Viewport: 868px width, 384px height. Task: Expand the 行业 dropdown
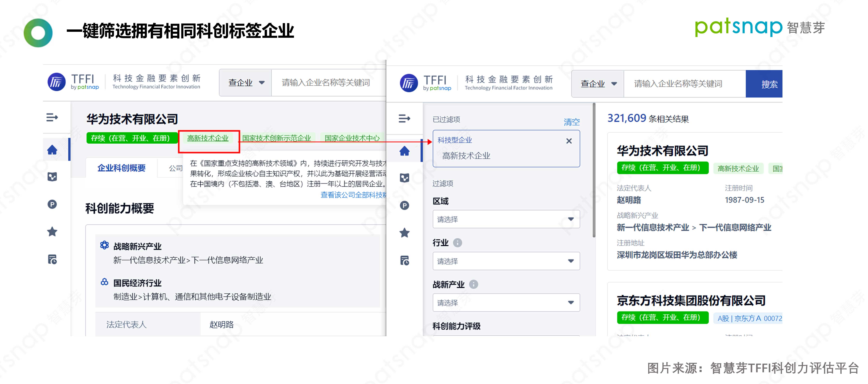506,261
